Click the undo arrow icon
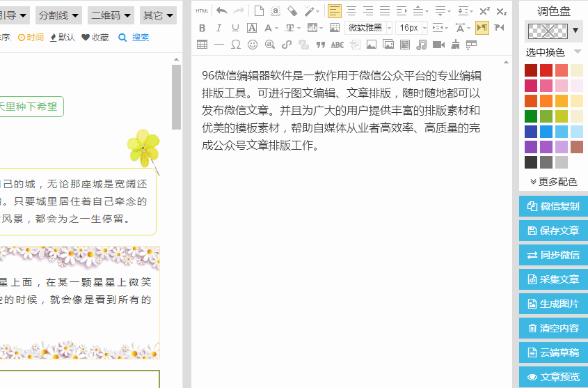Image resolution: width=588 pixels, height=388 pixels. [222, 11]
